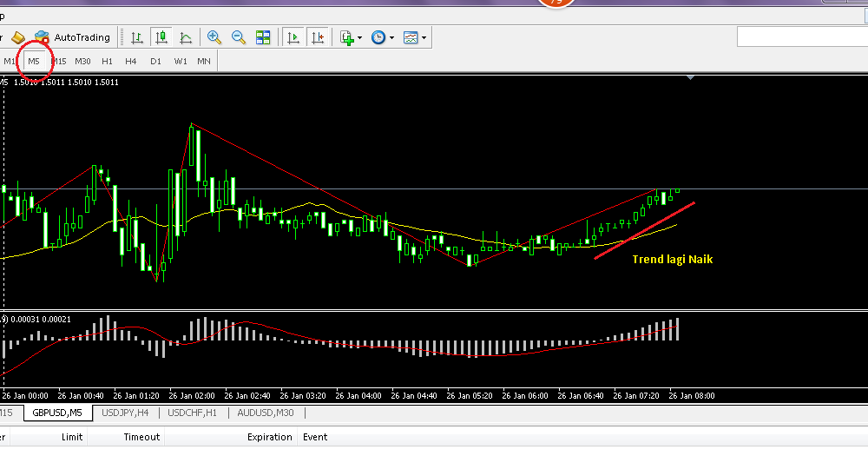
Task: Switch to the AUDUSD,M30 chart tab
Action: click(266, 413)
